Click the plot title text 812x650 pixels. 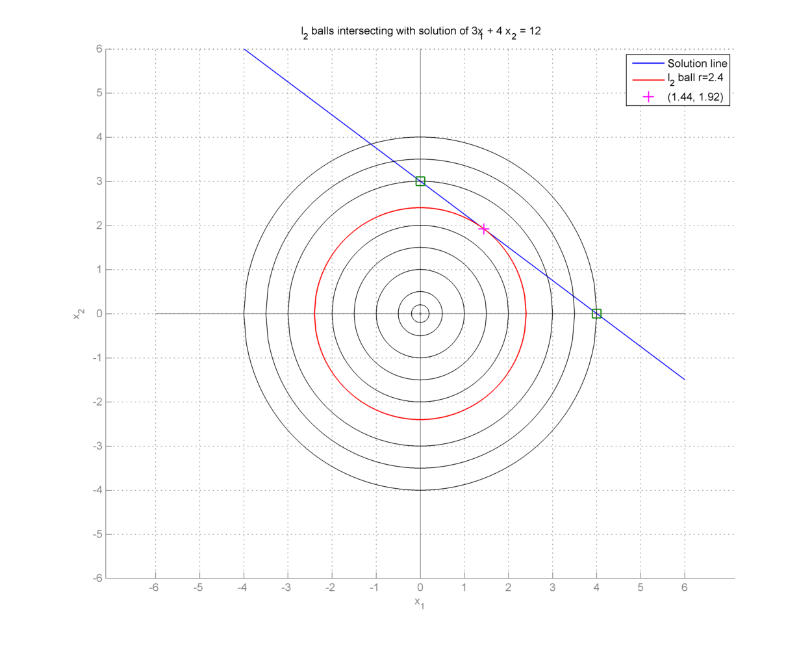tap(420, 32)
